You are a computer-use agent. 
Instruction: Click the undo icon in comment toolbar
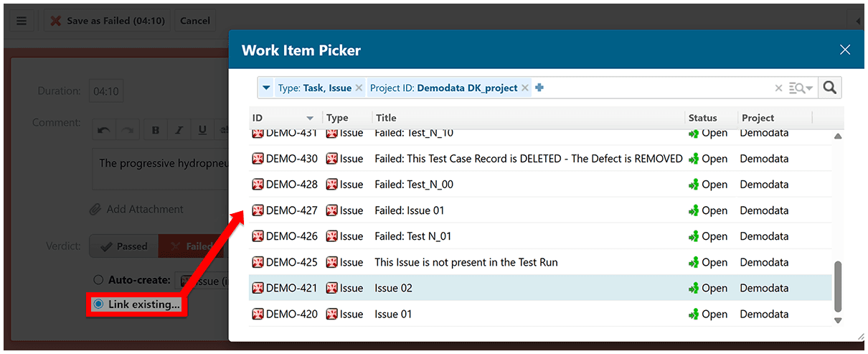point(104,130)
